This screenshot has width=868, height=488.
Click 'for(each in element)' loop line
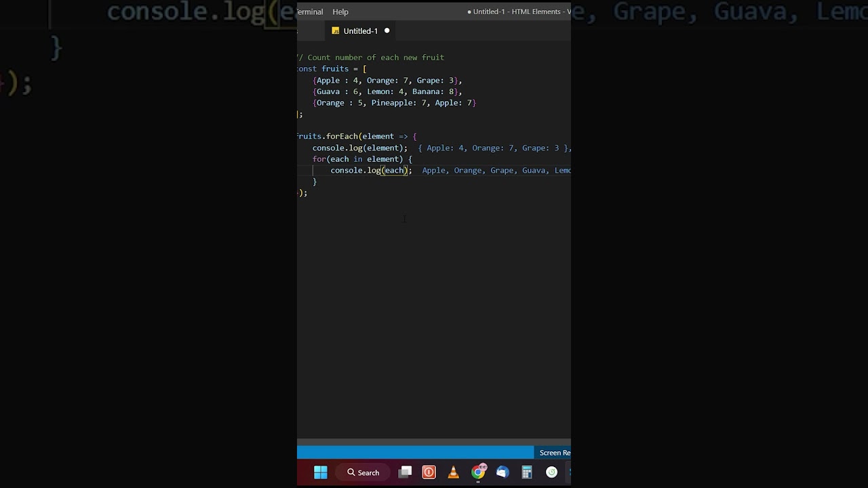pos(362,159)
